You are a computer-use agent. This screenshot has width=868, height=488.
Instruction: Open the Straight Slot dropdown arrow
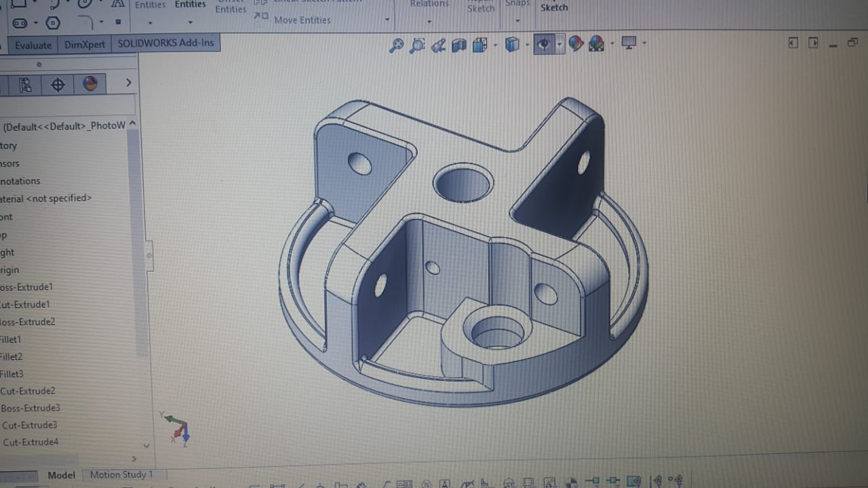(x=35, y=23)
